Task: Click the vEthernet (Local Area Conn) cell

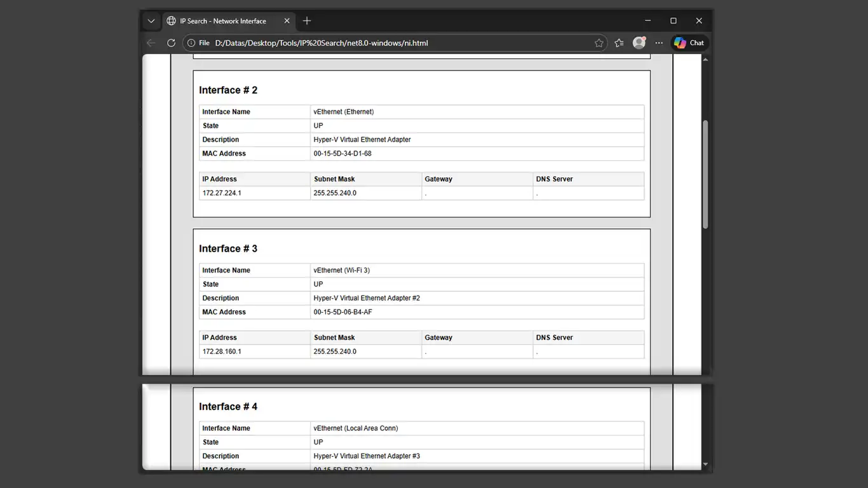Action: pyautogui.click(x=477, y=428)
